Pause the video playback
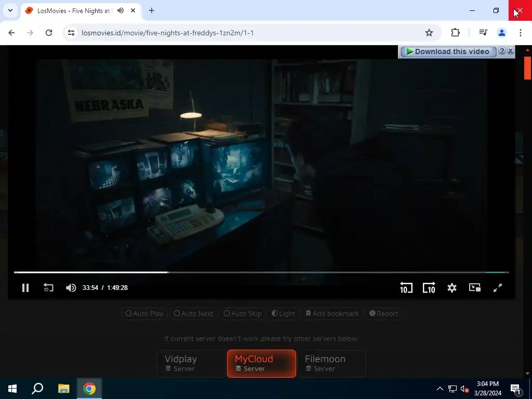This screenshot has height=399, width=532. [x=25, y=288]
